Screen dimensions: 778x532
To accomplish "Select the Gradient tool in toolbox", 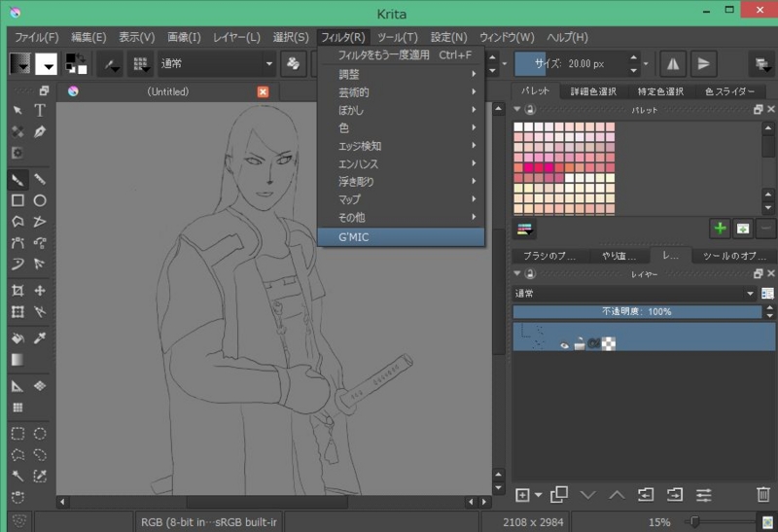I will 18,360.
